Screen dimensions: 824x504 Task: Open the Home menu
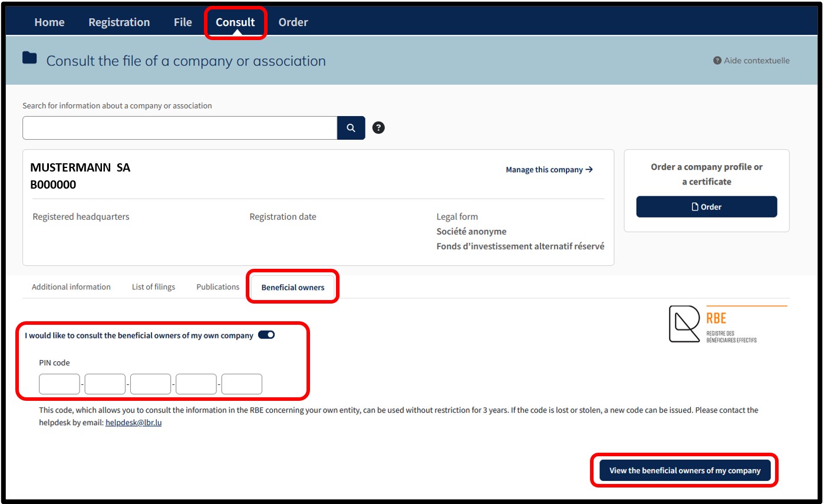50,22
